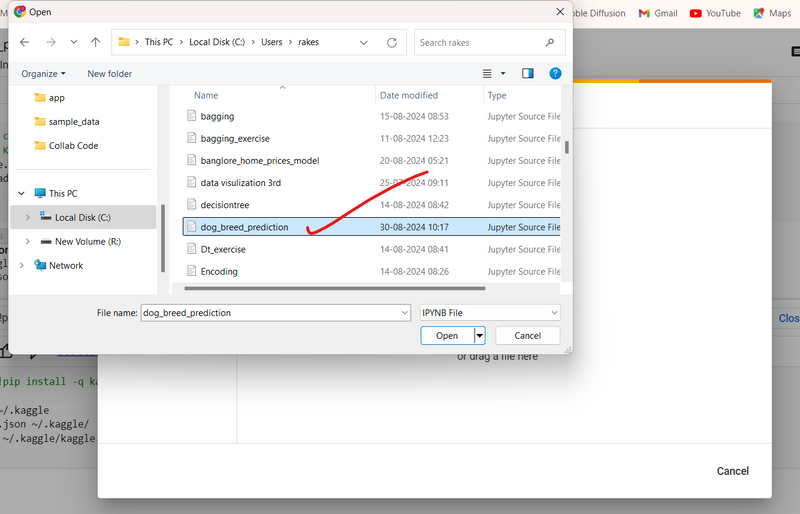Open the YouTube bookmark

pyautogui.click(x=714, y=13)
